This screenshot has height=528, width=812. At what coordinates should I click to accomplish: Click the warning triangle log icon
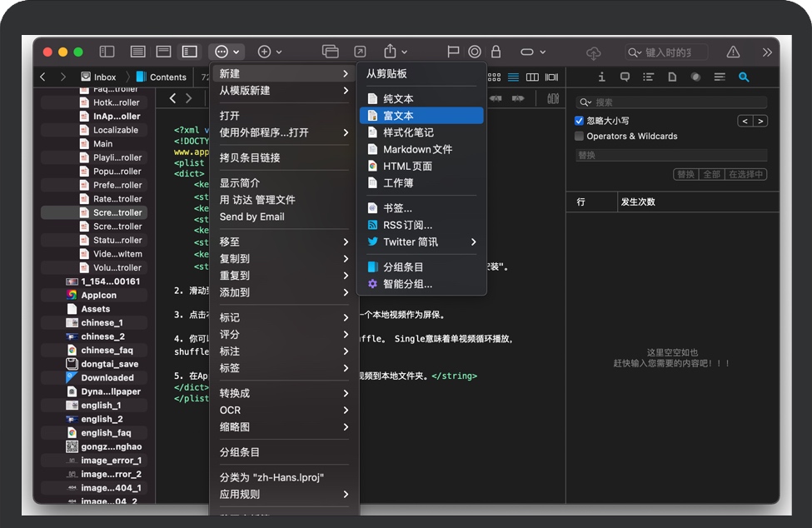click(733, 52)
